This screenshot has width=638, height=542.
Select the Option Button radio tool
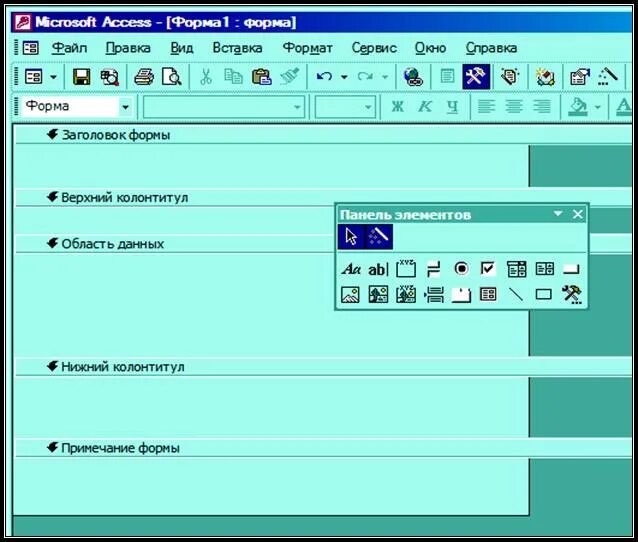tap(461, 269)
